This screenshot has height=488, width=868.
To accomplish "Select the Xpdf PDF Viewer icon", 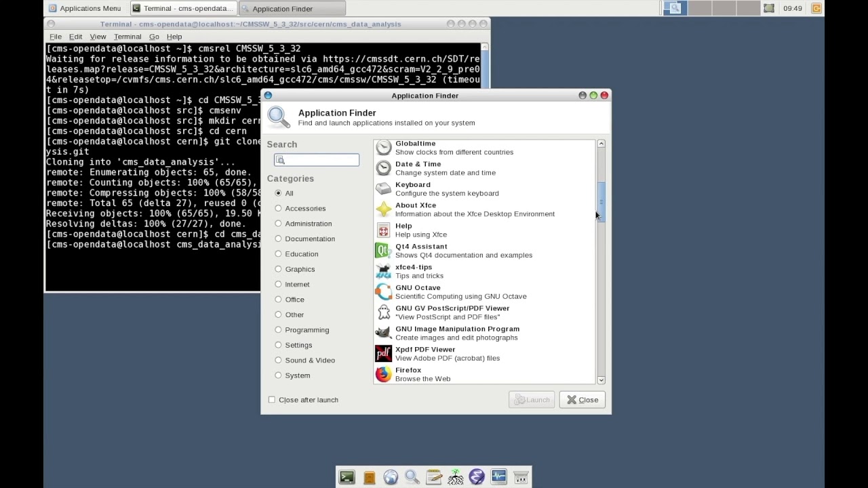I will tap(384, 354).
